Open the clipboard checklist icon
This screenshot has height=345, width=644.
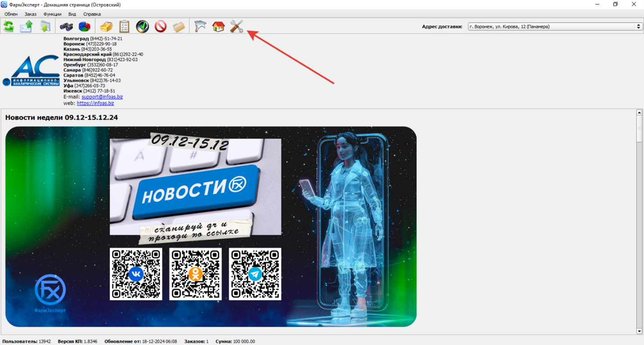coord(124,27)
